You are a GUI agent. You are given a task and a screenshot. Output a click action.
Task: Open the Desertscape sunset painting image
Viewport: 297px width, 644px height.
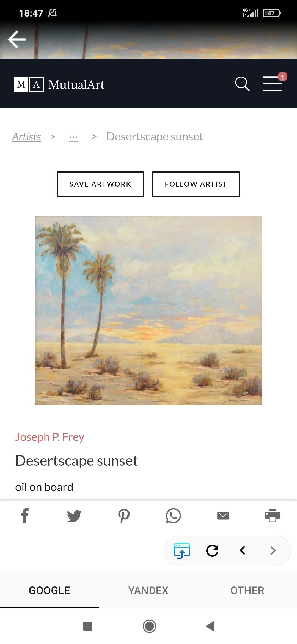148,310
